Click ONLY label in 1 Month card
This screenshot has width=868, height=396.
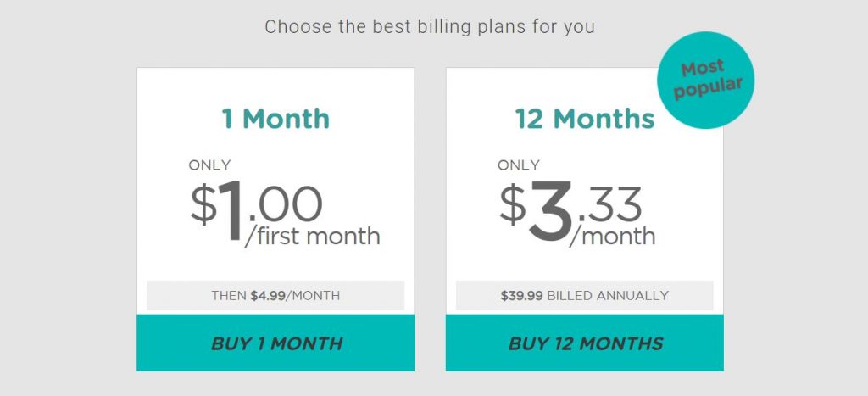(x=210, y=165)
